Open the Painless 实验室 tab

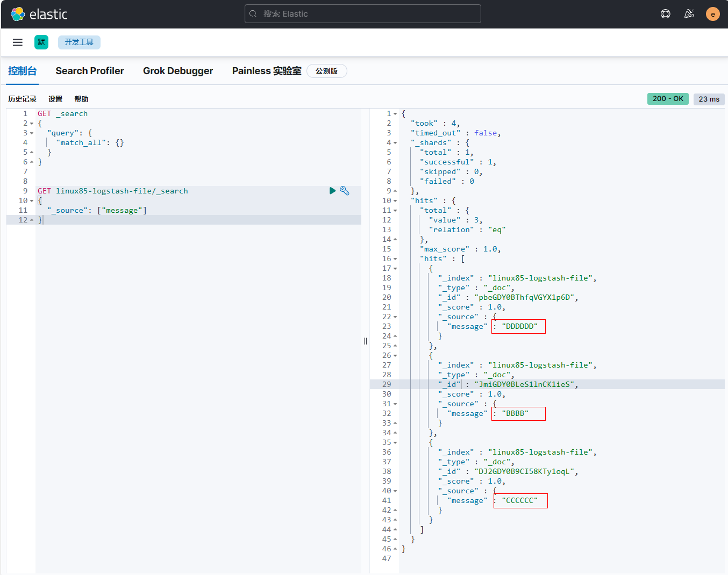[x=267, y=71]
